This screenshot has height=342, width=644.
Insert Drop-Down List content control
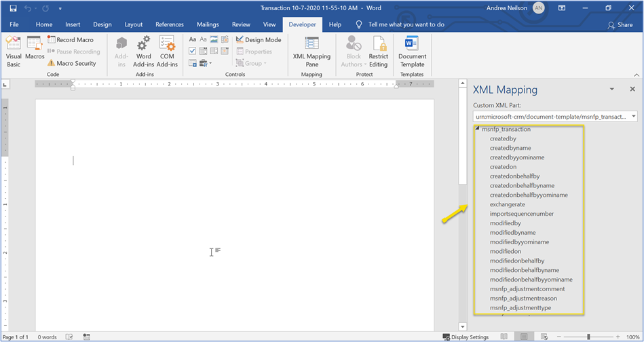click(214, 51)
